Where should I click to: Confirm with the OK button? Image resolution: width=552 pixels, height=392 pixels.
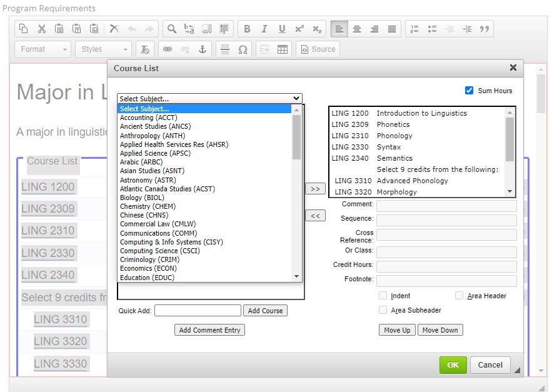coord(453,365)
